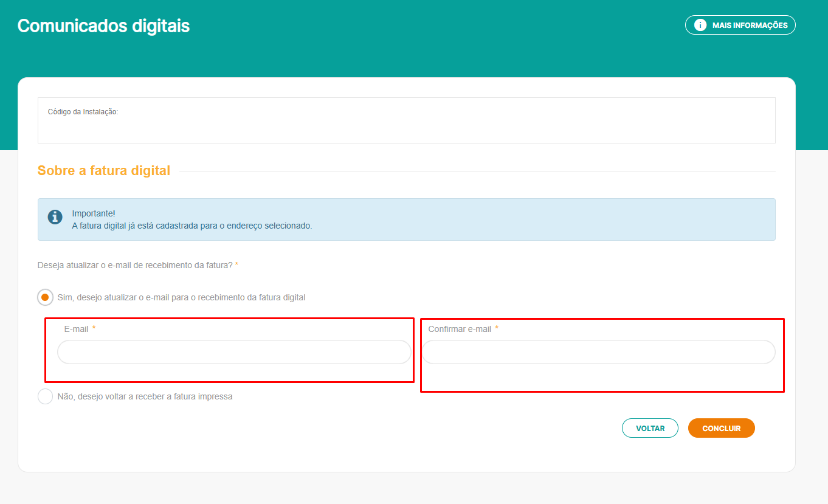Click the 'E-mail' field label
Screen dimensions: 828x504
(76, 329)
